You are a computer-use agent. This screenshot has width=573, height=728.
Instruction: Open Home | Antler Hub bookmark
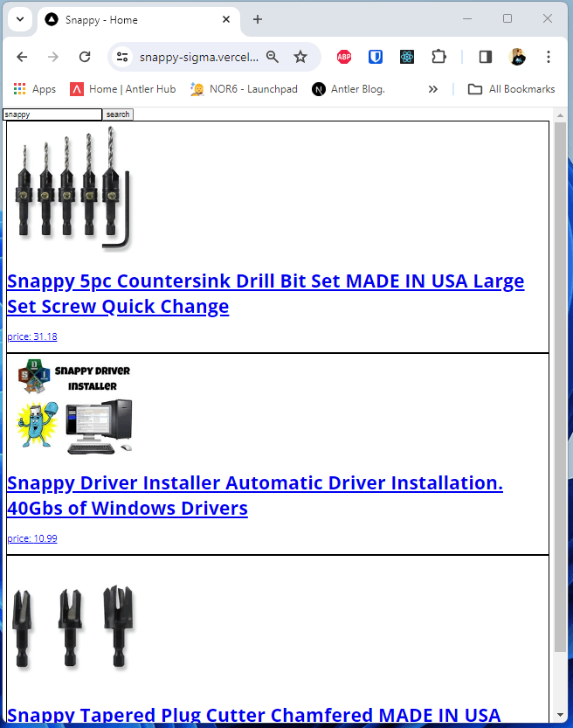click(123, 89)
